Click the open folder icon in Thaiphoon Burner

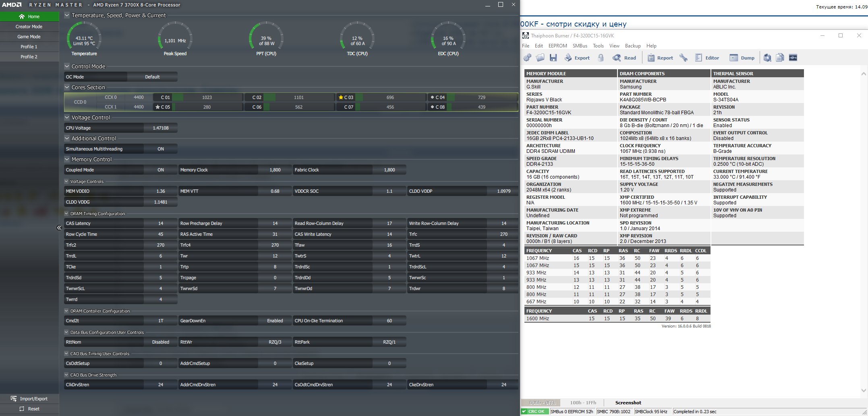[540, 58]
